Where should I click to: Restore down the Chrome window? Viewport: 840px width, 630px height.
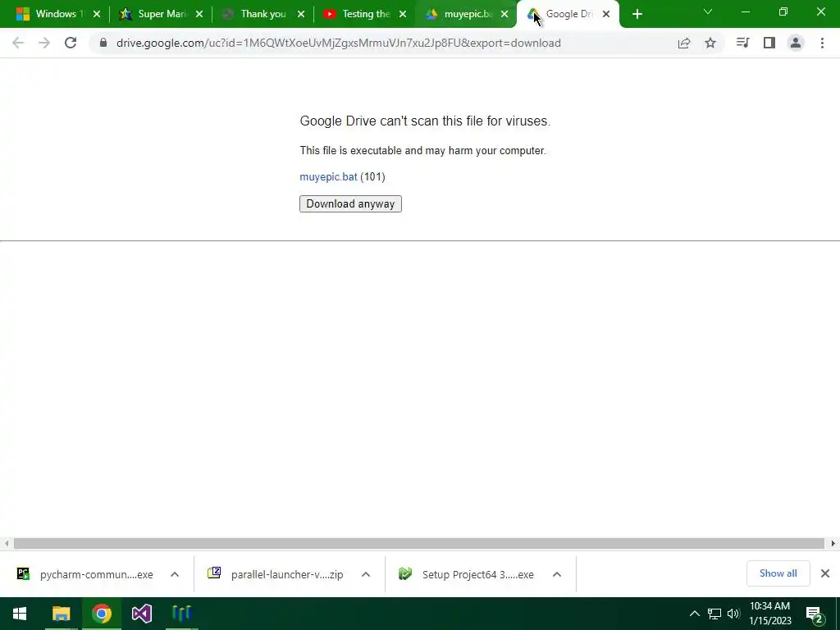pos(783,11)
